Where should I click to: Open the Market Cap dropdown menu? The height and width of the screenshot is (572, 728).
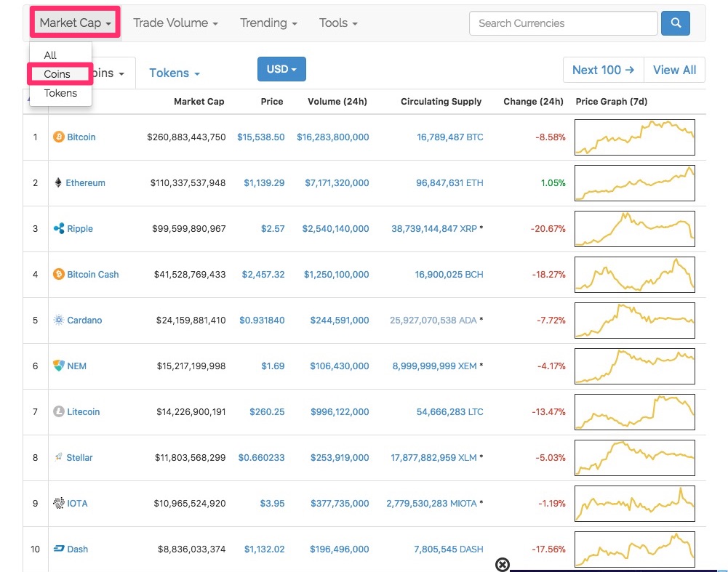(x=75, y=23)
